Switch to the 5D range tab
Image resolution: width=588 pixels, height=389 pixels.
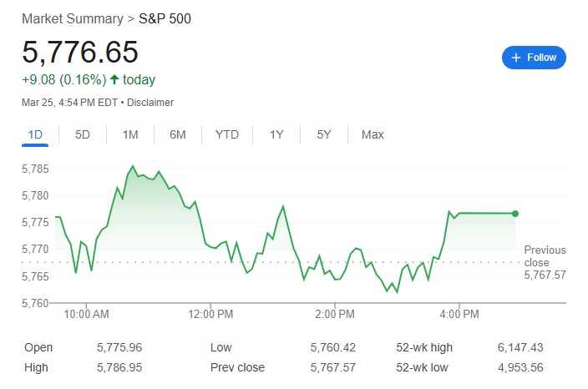(x=83, y=134)
